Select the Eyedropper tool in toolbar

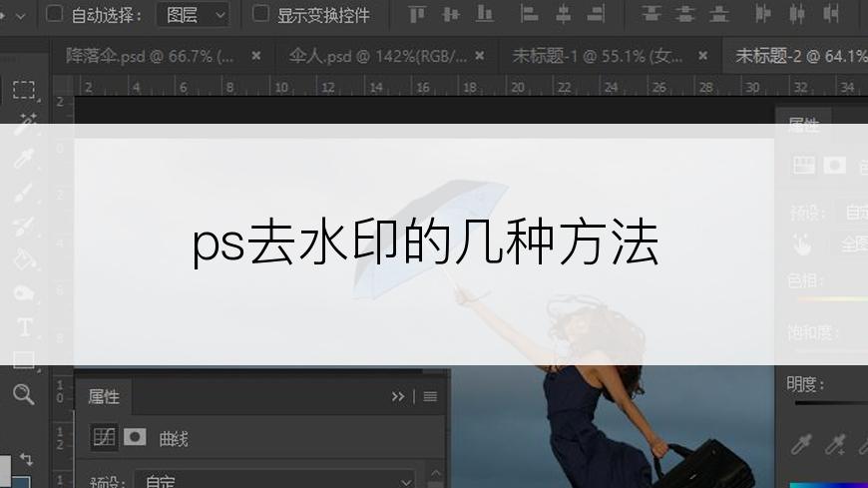coord(24,159)
